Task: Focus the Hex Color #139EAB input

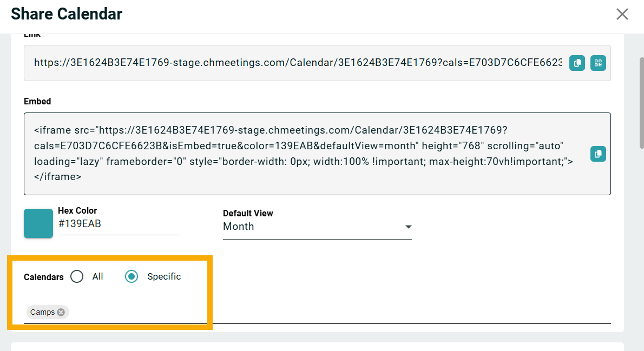Action: tap(119, 224)
